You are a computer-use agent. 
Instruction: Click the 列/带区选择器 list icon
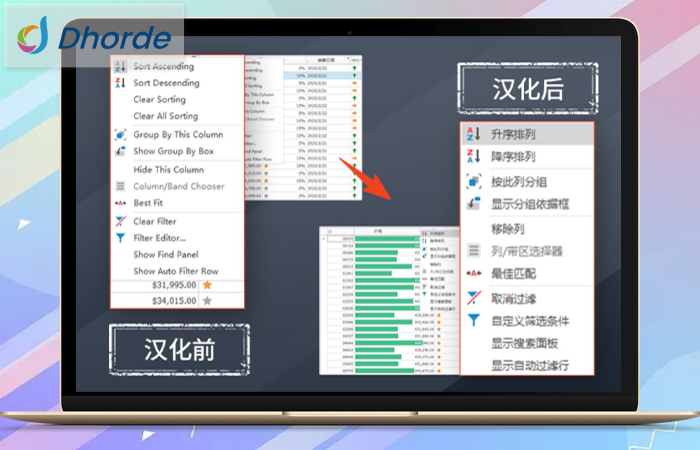(473, 251)
